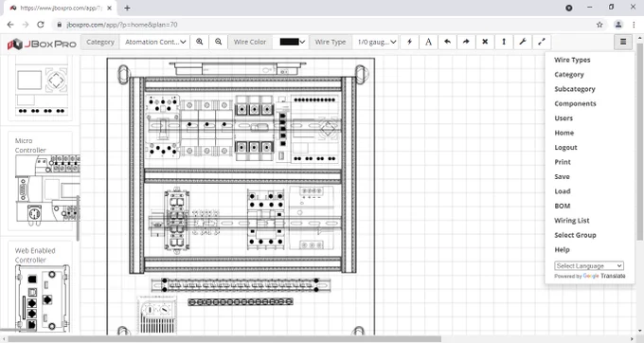
Task: Open Category menu entry
Action: coord(569,74)
